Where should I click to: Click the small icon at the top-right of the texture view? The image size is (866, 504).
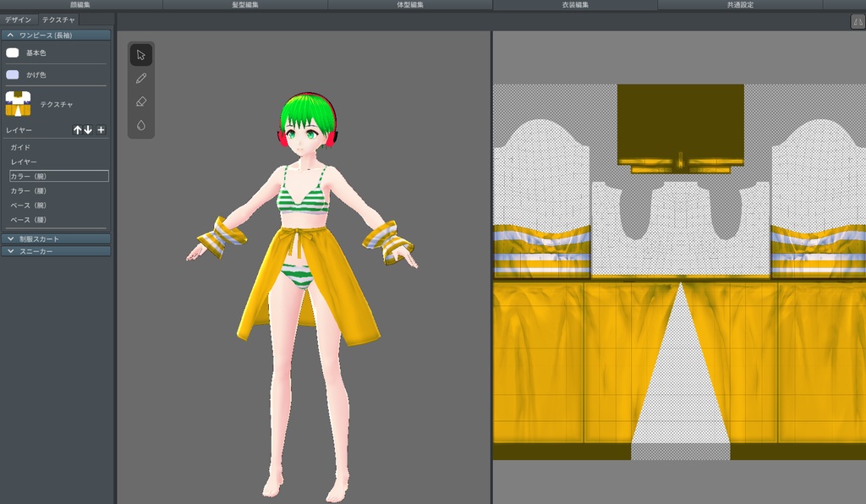[x=857, y=22]
